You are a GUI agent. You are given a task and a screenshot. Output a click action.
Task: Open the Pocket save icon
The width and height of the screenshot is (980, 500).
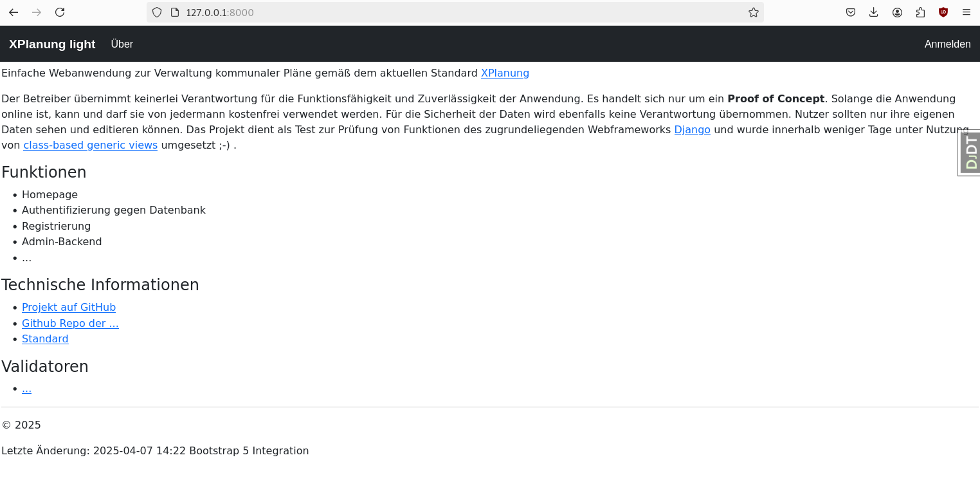point(851,12)
